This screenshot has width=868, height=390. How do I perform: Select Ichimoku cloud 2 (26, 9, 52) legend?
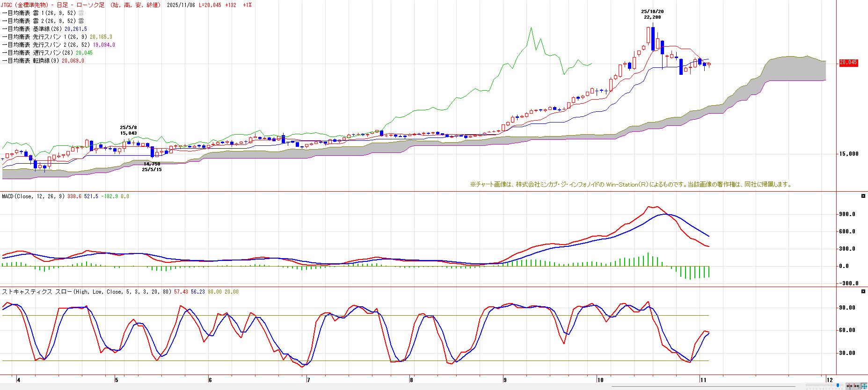click(43, 21)
